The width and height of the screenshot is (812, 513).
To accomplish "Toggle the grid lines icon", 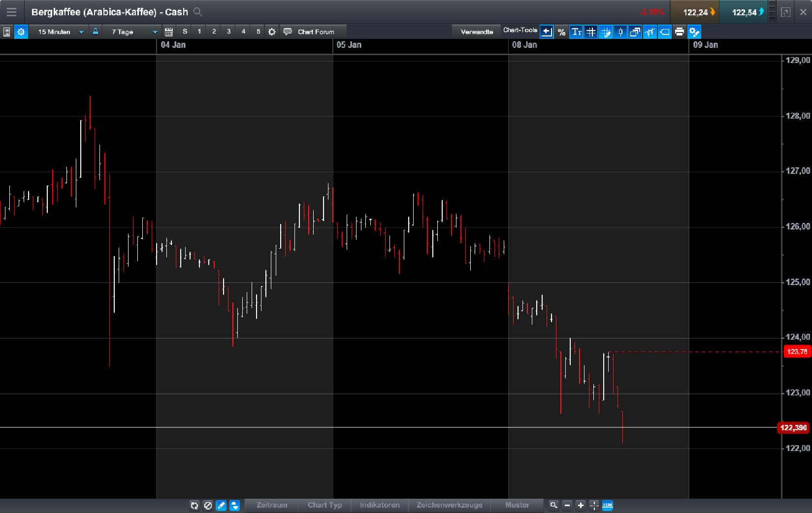I will (590, 32).
